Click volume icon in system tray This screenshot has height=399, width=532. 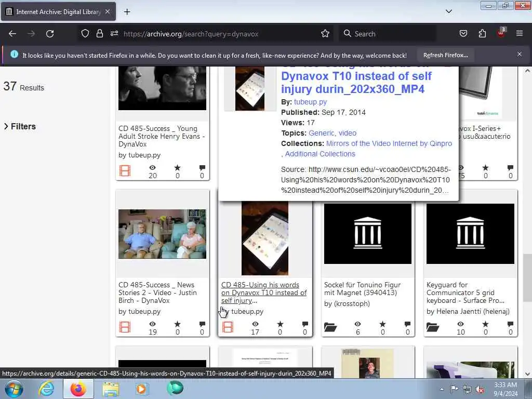point(480,390)
